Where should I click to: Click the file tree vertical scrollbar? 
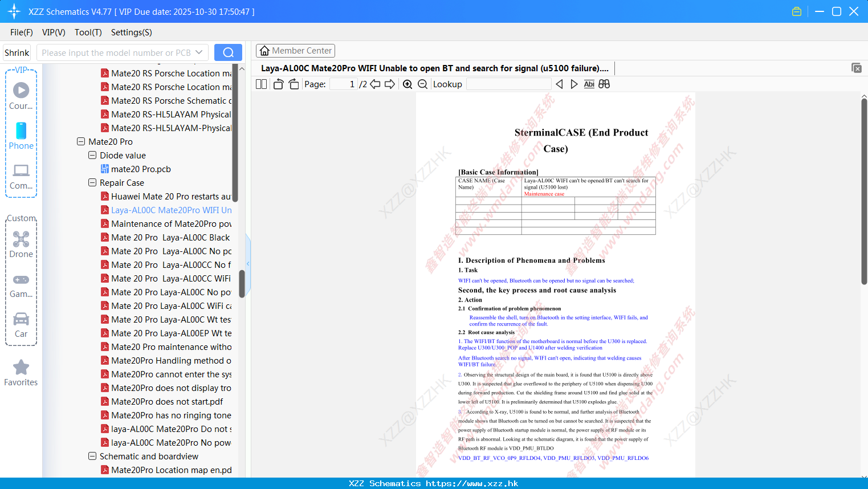[x=242, y=283]
